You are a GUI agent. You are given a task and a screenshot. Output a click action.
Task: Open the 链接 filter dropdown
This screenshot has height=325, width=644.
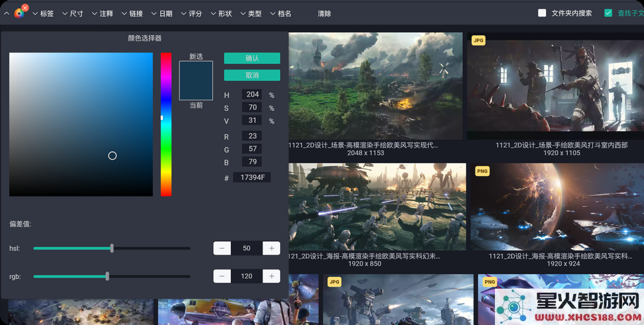point(132,14)
